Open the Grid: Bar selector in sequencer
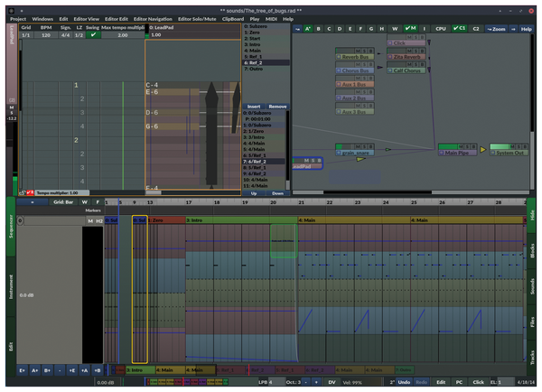 tap(63, 202)
